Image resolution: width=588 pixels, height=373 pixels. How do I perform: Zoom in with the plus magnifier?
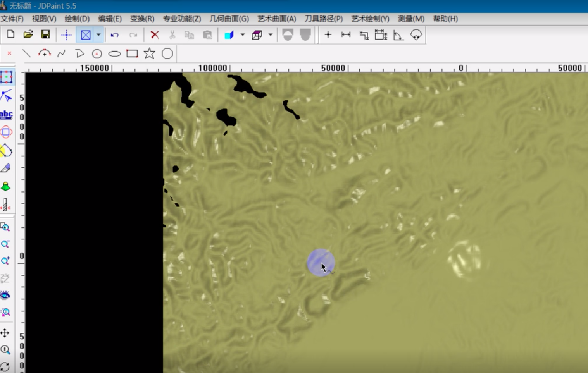click(x=5, y=261)
